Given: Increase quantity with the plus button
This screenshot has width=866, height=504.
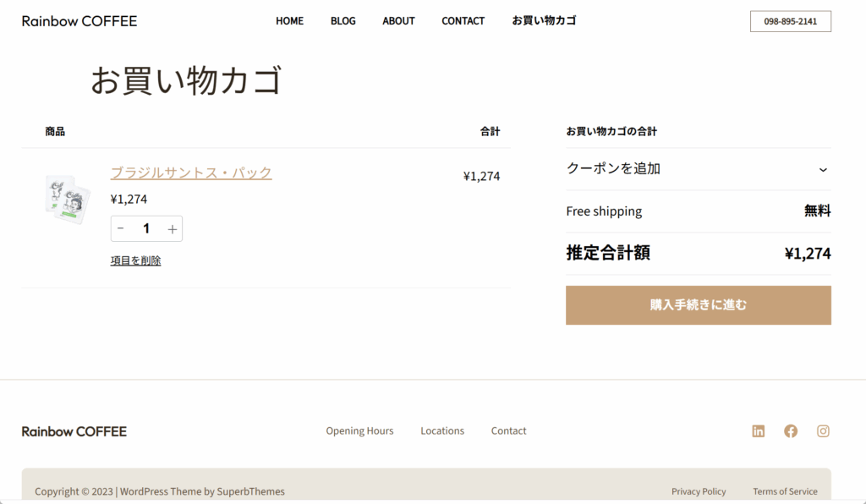Looking at the screenshot, I should (x=173, y=228).
